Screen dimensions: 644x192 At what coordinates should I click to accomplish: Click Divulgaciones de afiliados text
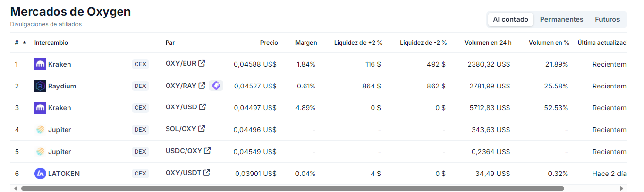46,24
